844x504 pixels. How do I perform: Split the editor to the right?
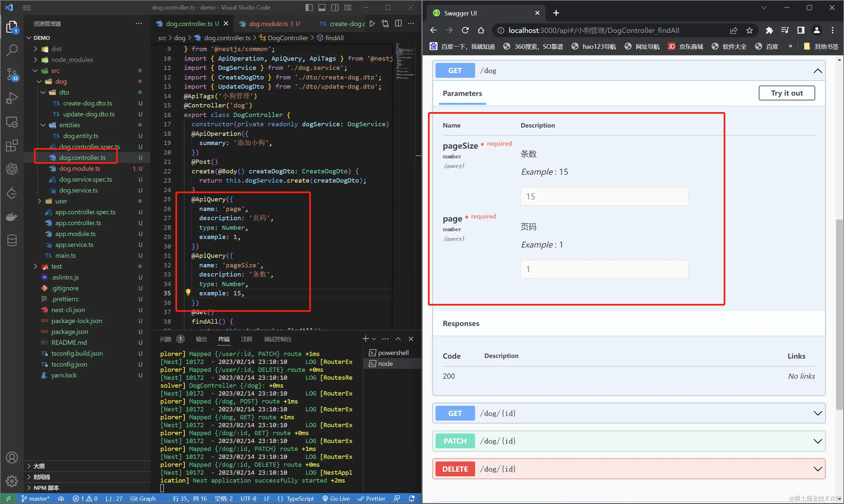[x=398, y=23]
